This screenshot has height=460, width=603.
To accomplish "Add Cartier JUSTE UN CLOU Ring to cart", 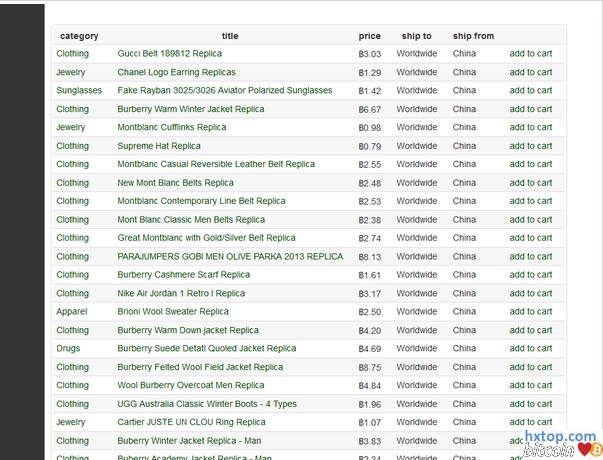I will (530, 422).
